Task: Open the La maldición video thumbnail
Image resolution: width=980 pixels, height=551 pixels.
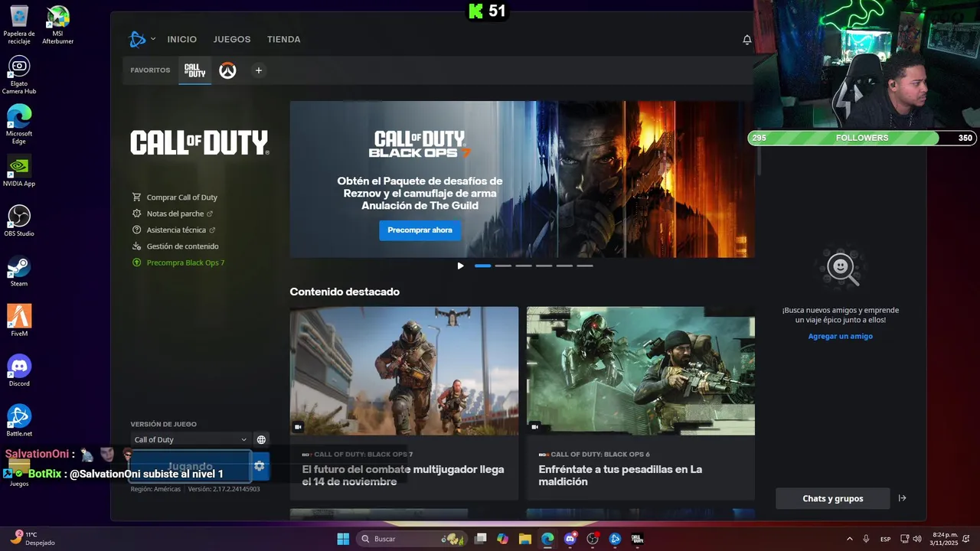Action: tap(641, 371)
